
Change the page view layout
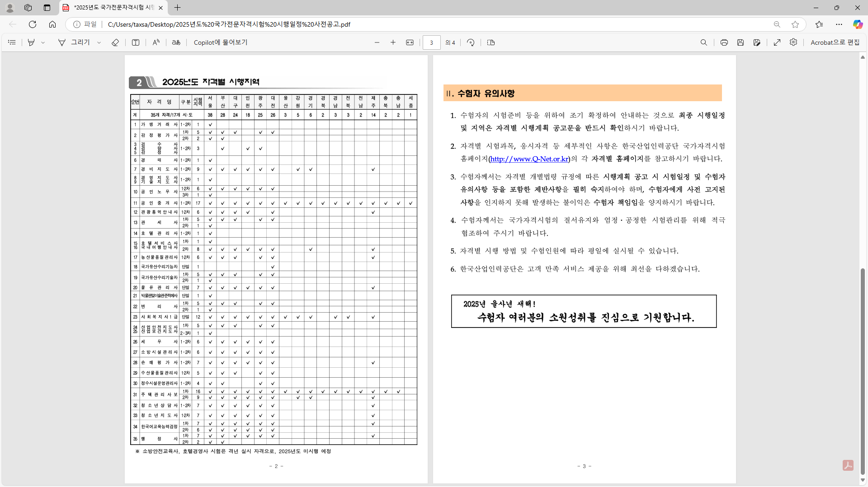click(x=491, y=42)
